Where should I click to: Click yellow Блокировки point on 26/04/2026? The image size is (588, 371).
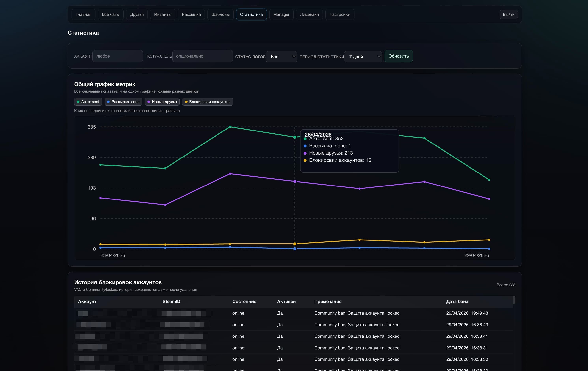(x=295, y=244)
